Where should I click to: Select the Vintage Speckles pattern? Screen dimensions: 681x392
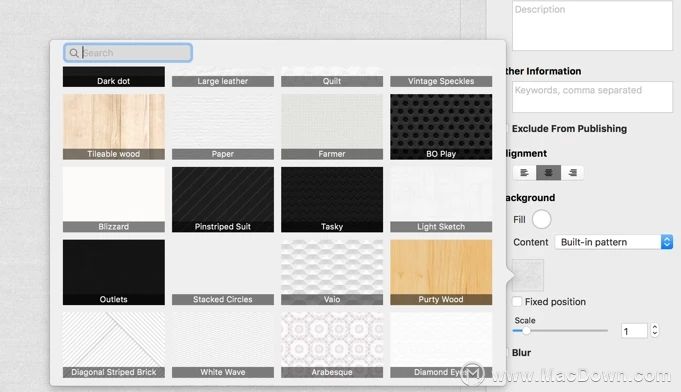point(441,77)
